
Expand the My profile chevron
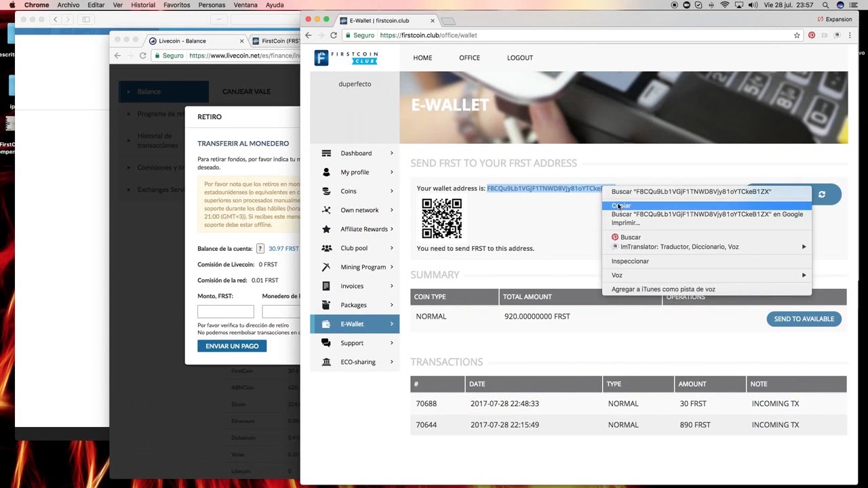click(391, 172)
